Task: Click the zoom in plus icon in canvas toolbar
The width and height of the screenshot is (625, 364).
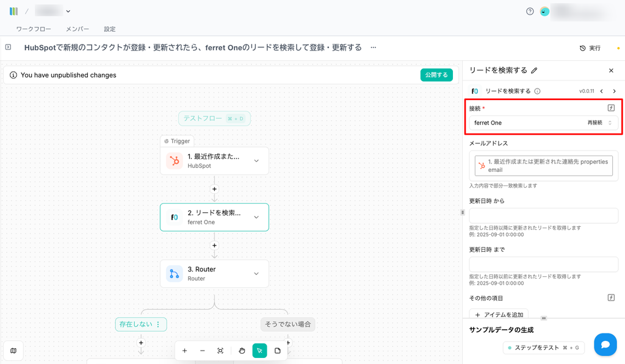Action: [x=184, y=351]
